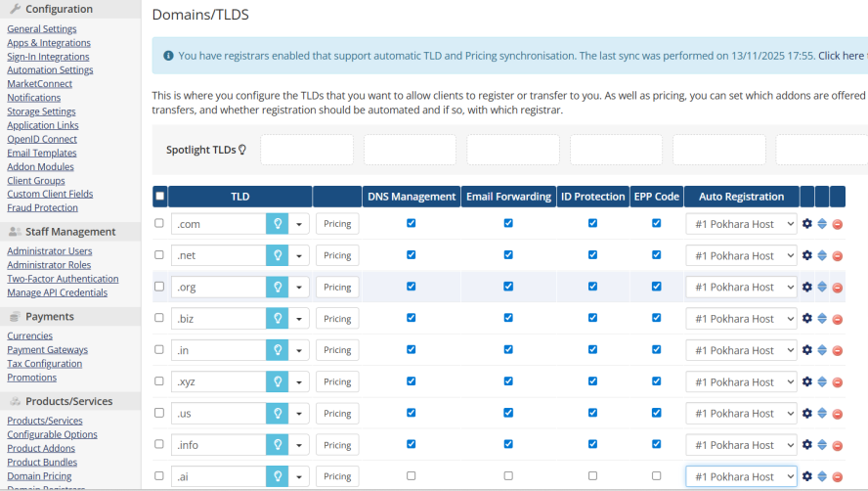This screenshot has height=491, width=868.
Task: Click the Pricing button for .info
Action: coord(337,445)
